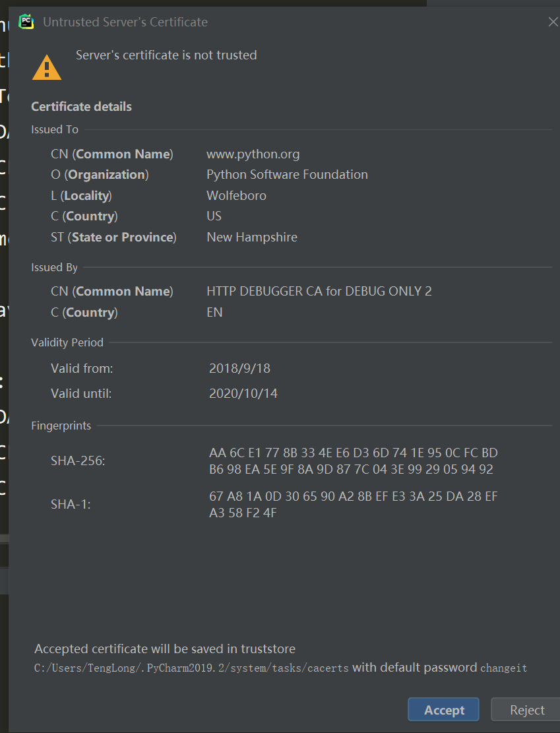Collapse the Fingerprints section
Screen dimensions: 560x733
[x=61, y=426]
